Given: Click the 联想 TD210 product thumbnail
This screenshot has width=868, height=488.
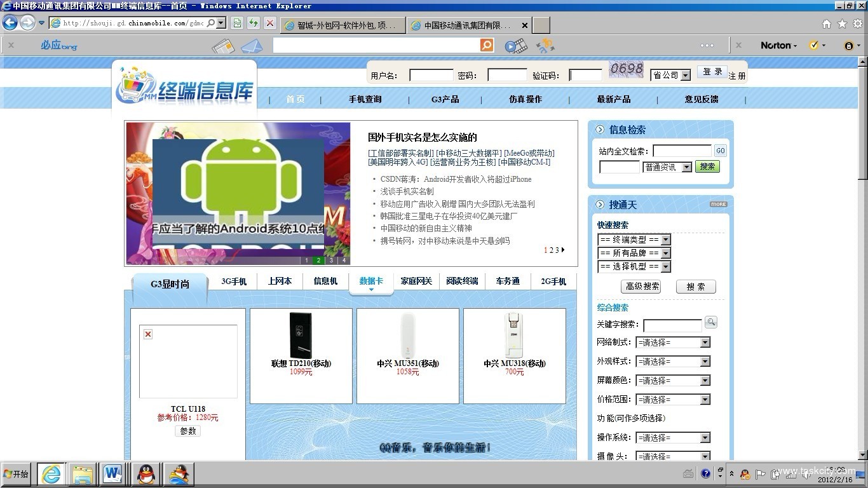Looking at the screenshot, I should [301, 335].
